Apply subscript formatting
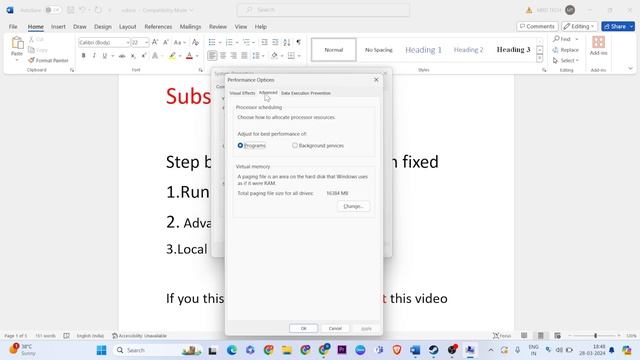Image resolution: width=640 pixels, height=360 pixels. (x=133, y=56)
